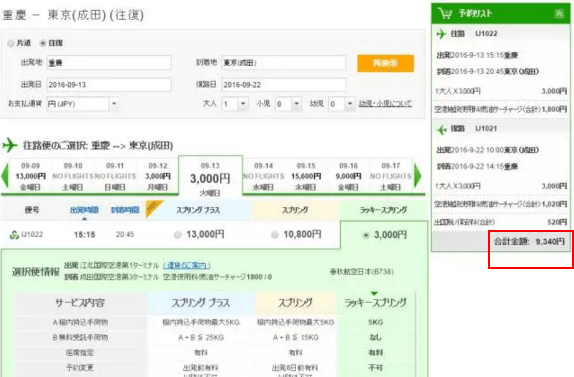Click the ラッキースプリング fare column header
Viewport: 574px width, 377px height.
coord(383,210)
